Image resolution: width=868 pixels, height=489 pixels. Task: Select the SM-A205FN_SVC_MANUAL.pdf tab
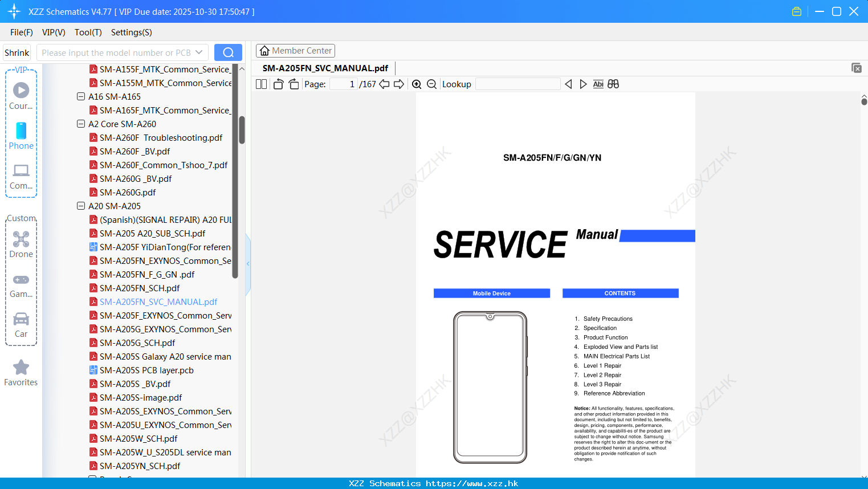click(325, 68)
